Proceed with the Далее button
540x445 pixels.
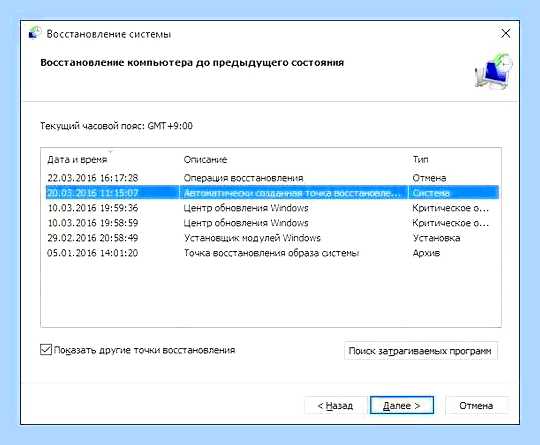402,405
